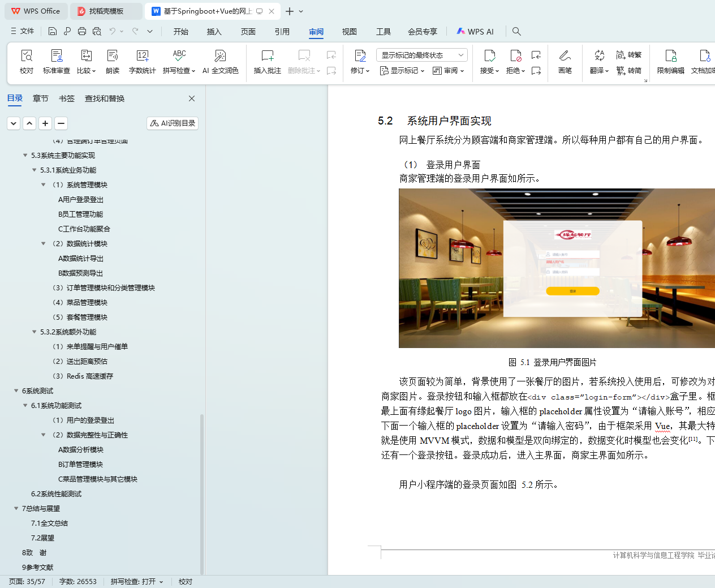Click the add heading level plus button
715x588 pixels.
[45, 123]
